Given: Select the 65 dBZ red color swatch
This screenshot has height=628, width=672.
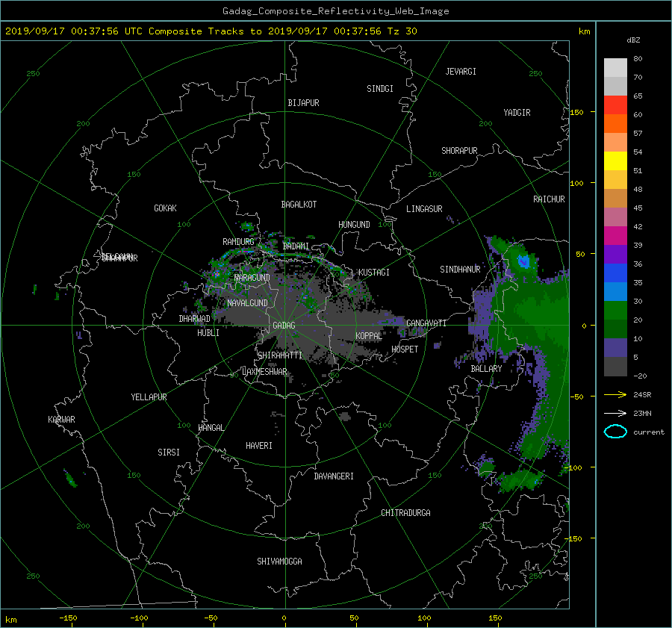Looking at the screenshot, I should tap(615, 105).
